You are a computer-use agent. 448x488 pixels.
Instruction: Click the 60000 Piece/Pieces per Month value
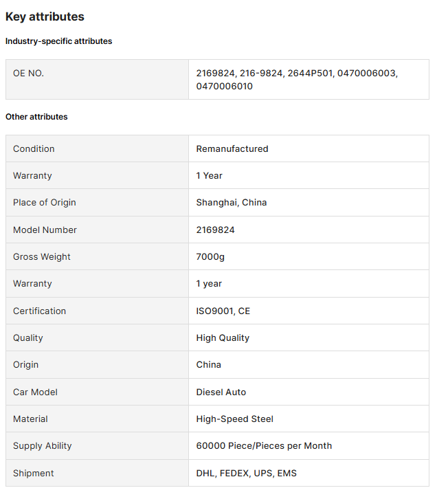(264, 445)
